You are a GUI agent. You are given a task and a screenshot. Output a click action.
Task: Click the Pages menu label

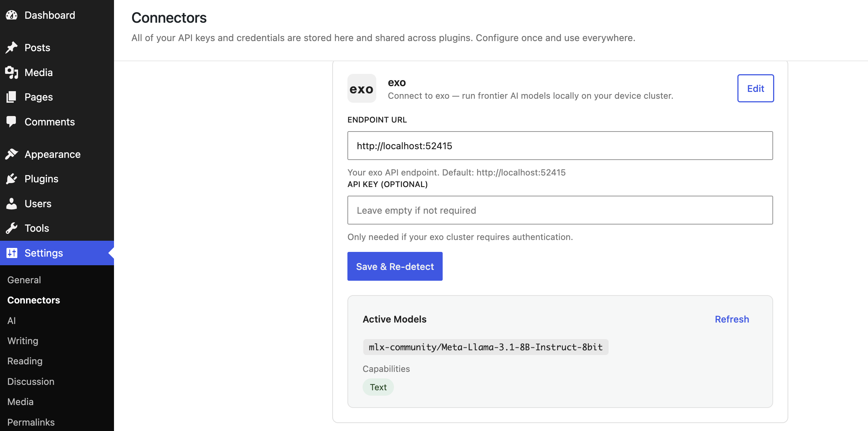pos(39,97)
